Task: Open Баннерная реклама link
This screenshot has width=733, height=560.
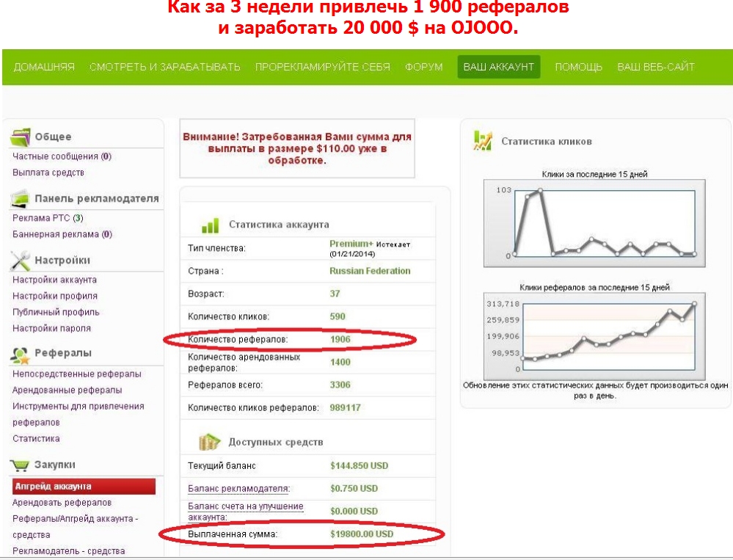Action: pos(62,234)
